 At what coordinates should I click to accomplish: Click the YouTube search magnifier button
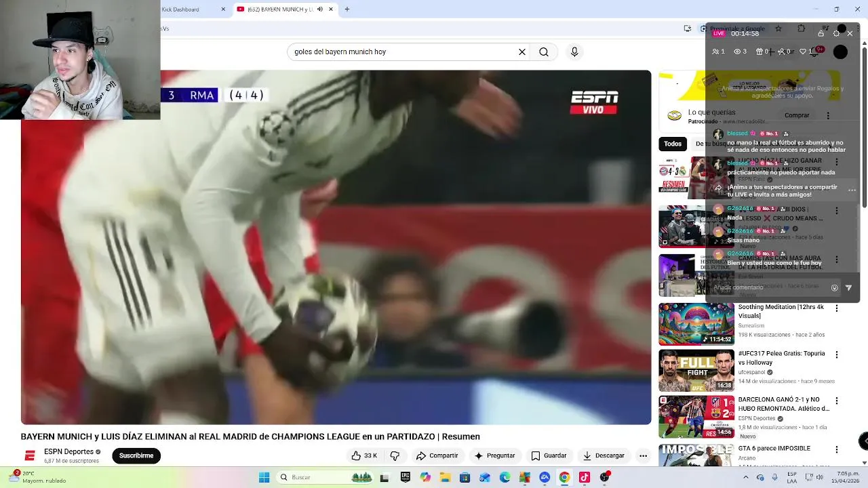pyautogui.click(x=544, y=52)
